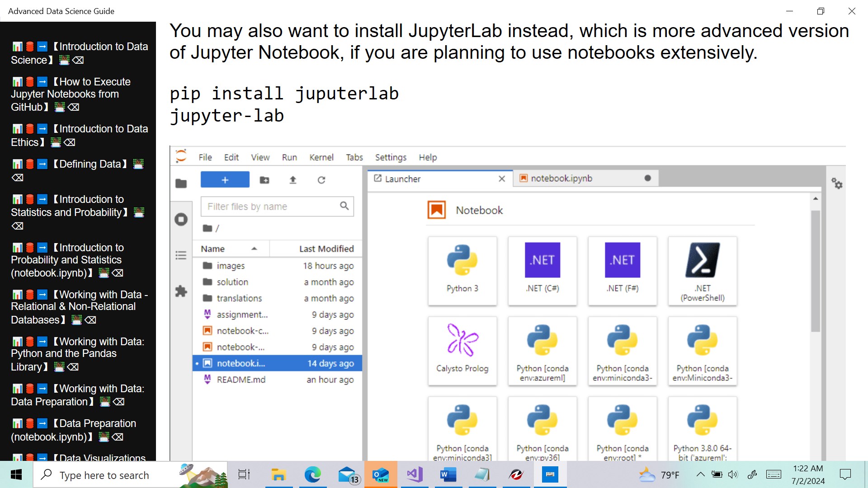
Task: Switch to the notebook.ipynb tab
Action: click(561, 178)
